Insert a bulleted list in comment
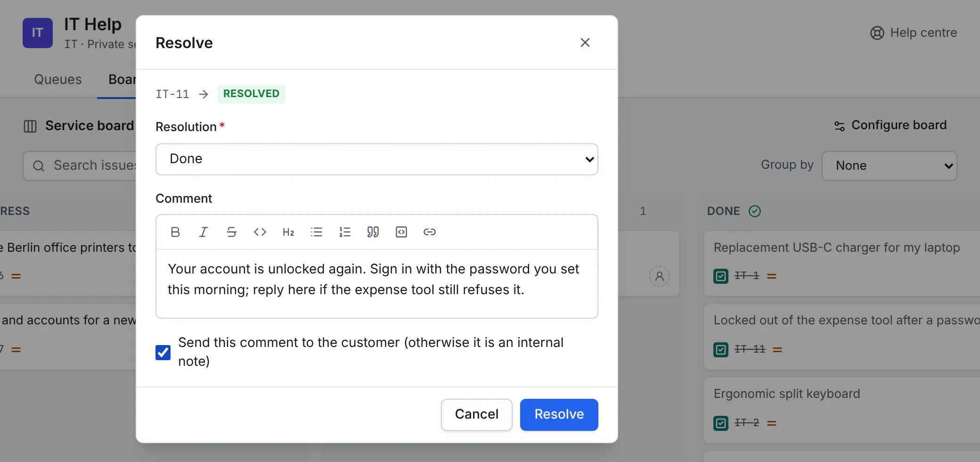Viewport: 980px width, 462px height. click(317, 232)
